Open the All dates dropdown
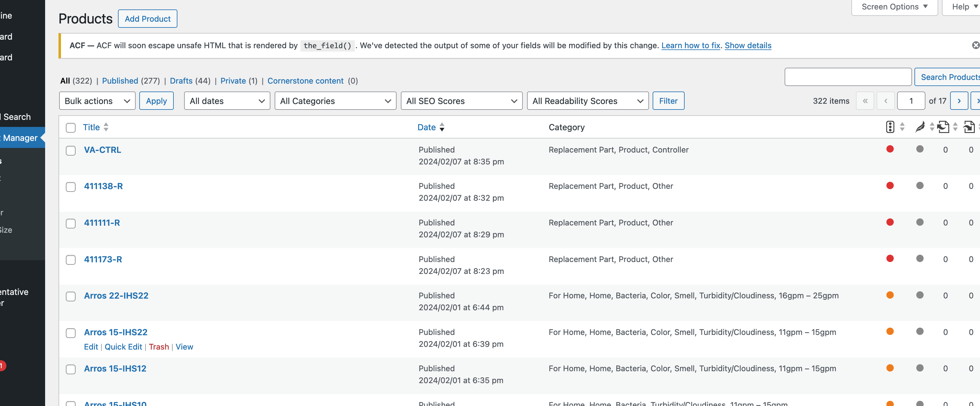Viewport: 980px width, 406px height. pyautogui.click(x=227, y=101)
